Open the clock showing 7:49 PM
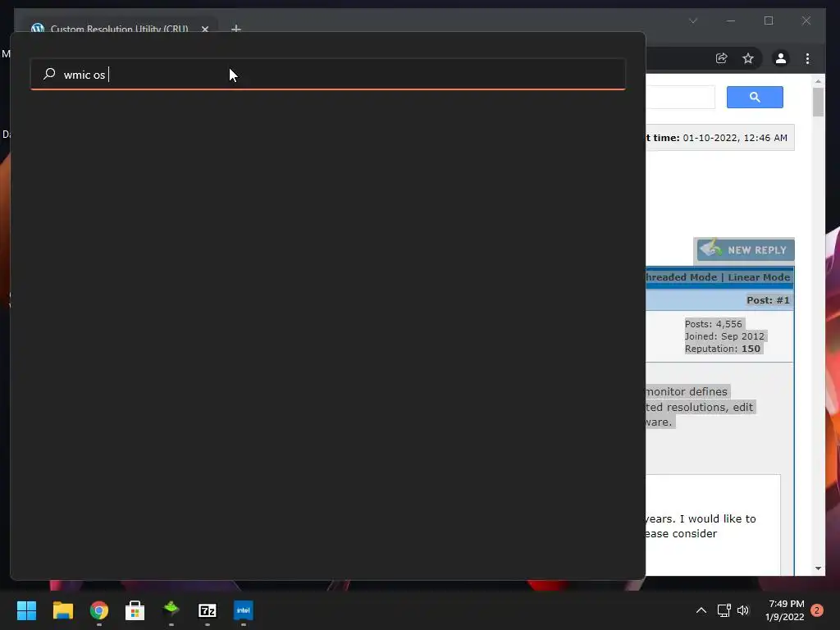 785,610
